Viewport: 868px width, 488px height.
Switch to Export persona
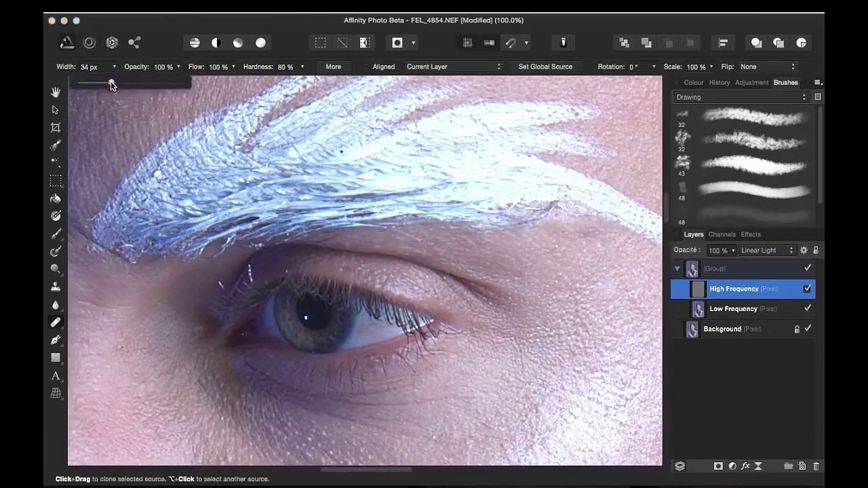[134, 43]
